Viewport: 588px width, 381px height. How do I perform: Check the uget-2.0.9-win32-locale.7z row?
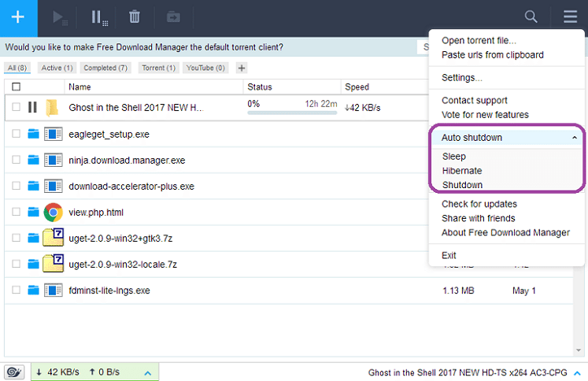(16, 264)
